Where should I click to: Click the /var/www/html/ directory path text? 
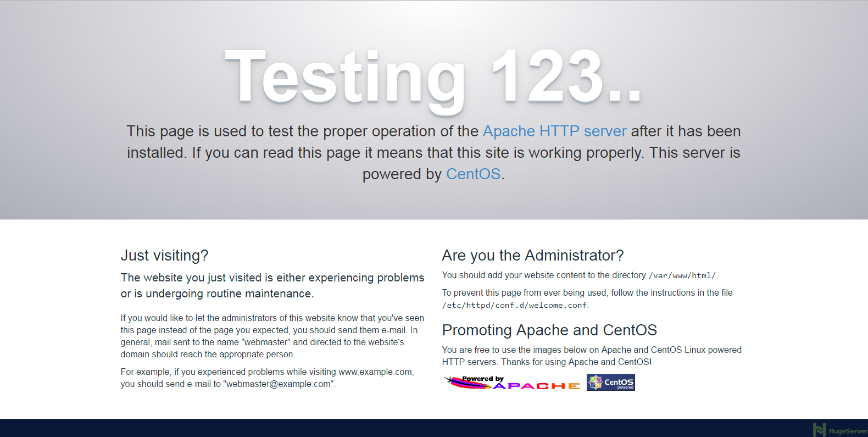682,276
